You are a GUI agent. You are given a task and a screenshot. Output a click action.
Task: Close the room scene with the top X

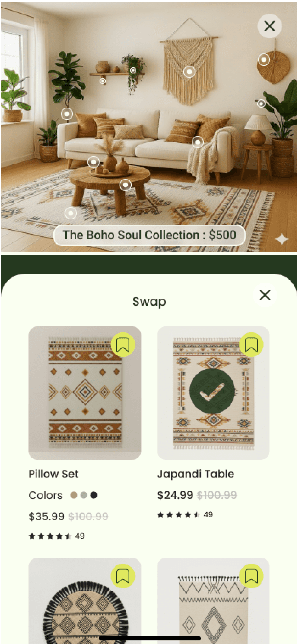(x=270, y=26)
